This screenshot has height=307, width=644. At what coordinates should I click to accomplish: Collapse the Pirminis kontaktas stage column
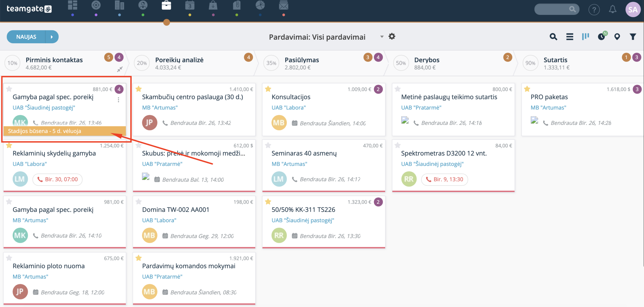tap(120, 69)
